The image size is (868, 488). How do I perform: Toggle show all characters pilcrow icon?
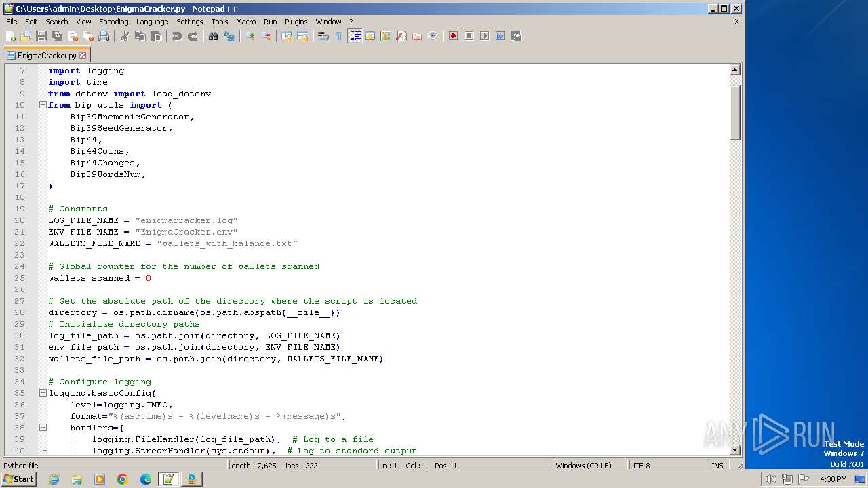coord(339,36)
